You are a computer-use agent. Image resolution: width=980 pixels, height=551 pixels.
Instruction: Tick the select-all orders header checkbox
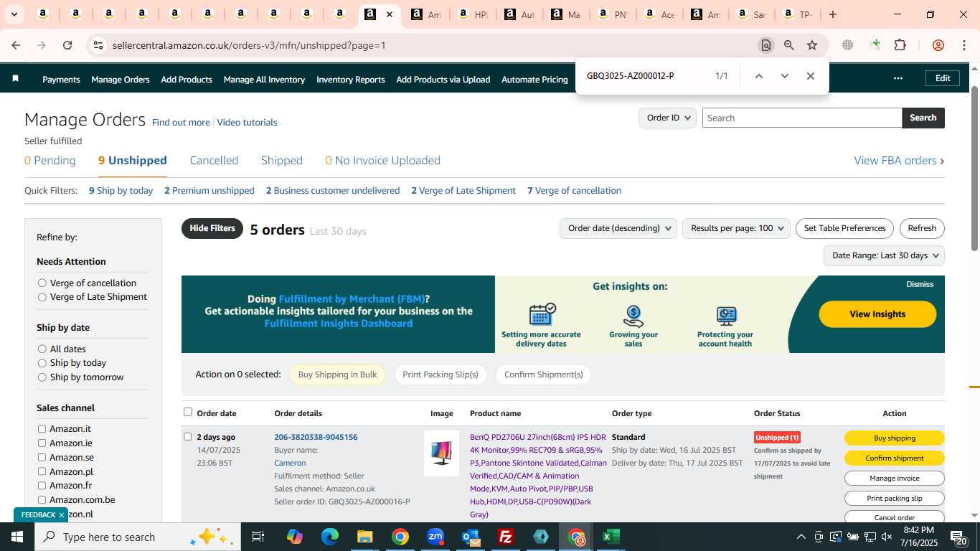coord(188,412)
